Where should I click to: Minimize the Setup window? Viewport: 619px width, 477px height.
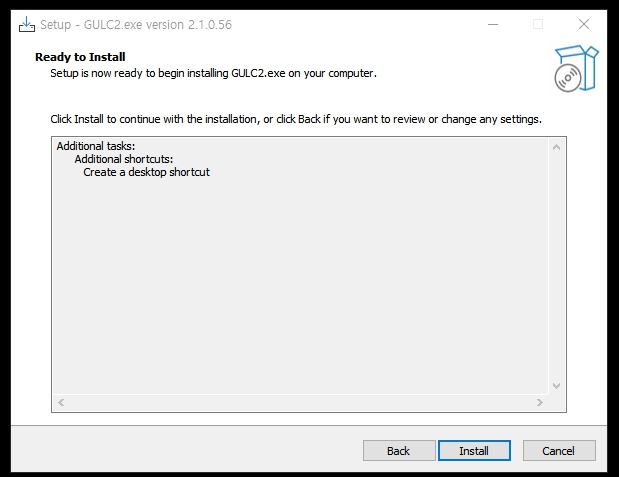pyautogui.click(x=493, y=24)
